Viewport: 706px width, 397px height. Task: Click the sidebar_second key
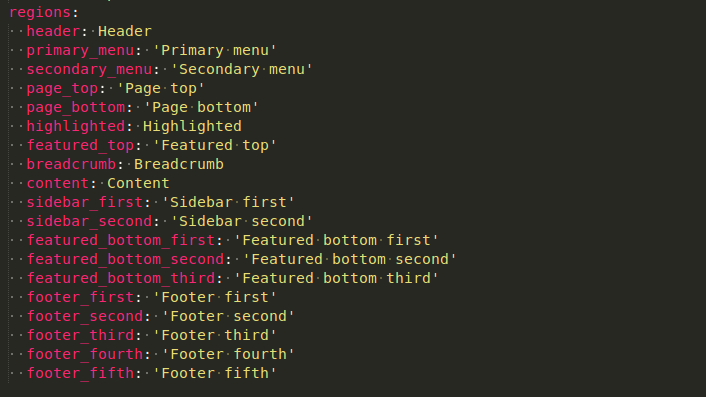tap(89, 221)
